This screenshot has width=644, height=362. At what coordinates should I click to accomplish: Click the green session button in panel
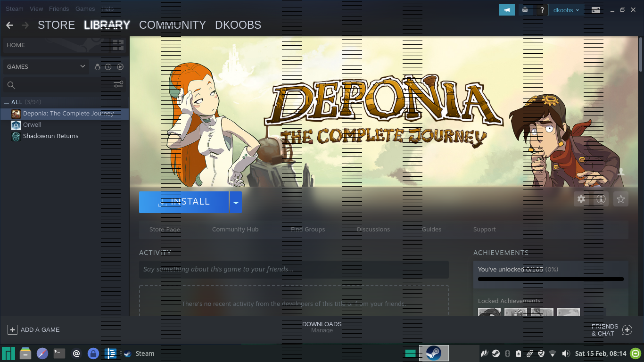pos(636,354)
